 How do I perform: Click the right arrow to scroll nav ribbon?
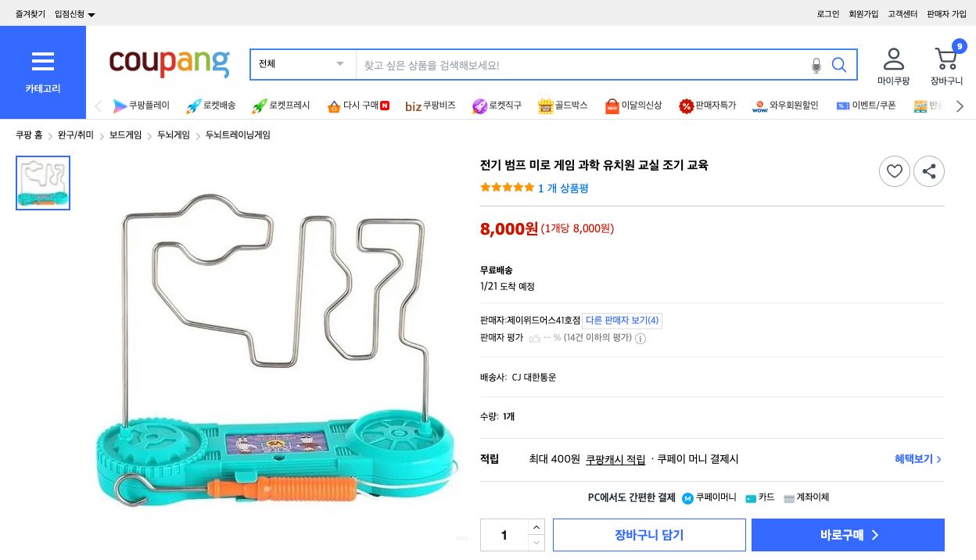click(x=959, y=106)
